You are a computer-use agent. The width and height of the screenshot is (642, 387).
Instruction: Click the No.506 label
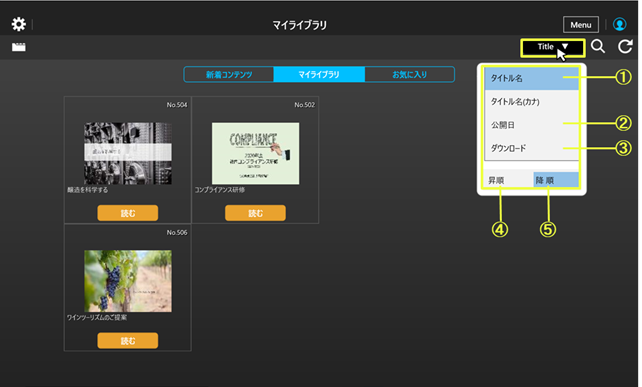(177, 233)
